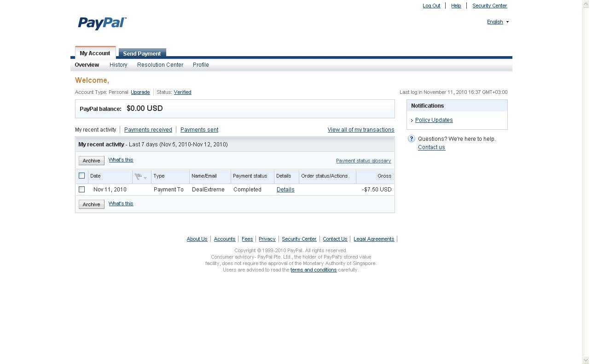Open the top Security Center link
This screenshot has height=364, width=598.
point(489,6)
